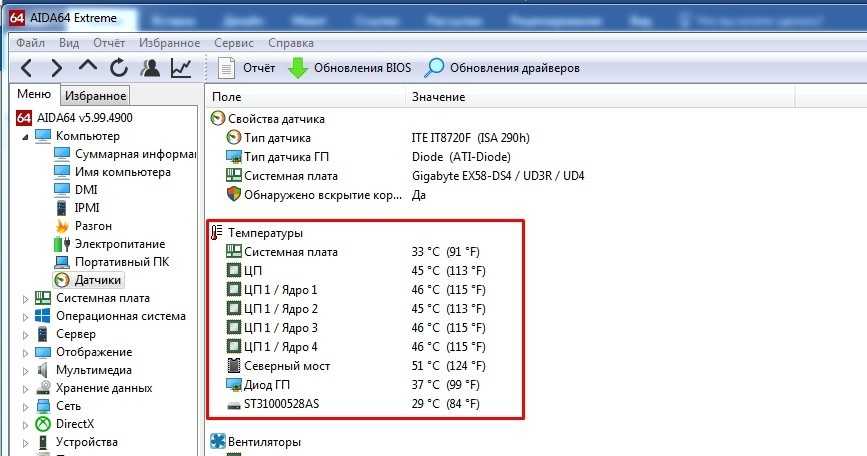Click the Back navigation arrow
The width and height of the screenshot is (867, 456).
[x=26, y=68]
